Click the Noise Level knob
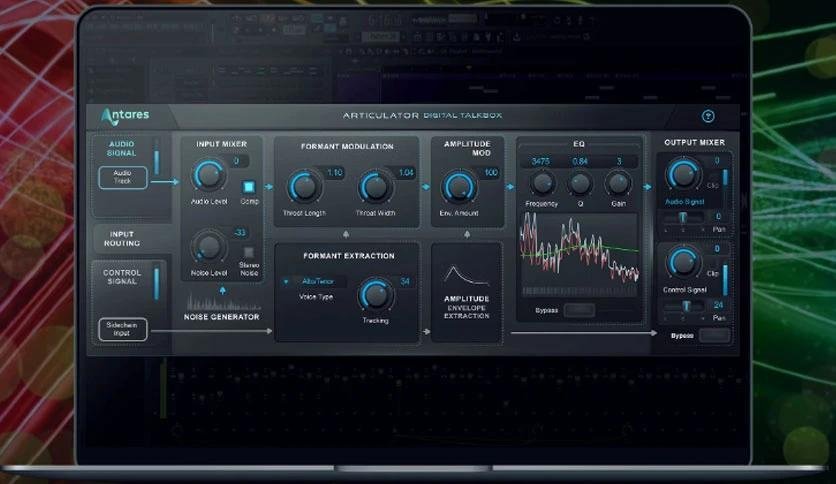 tap(209, 244)
